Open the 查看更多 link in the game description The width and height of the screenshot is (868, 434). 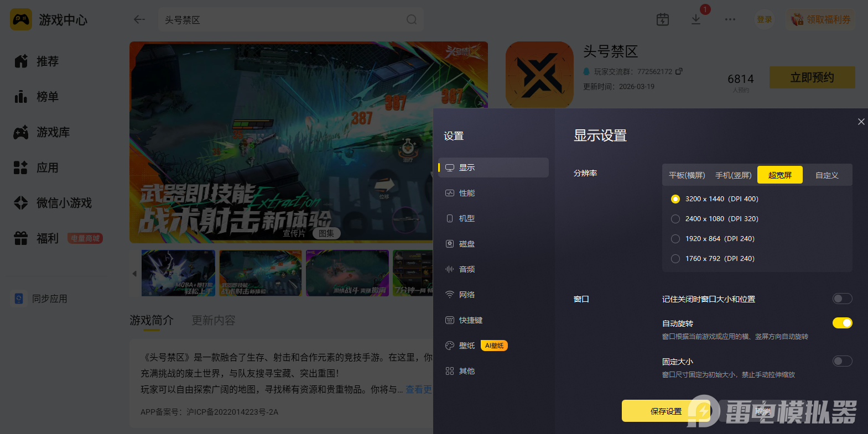point(419,389)
